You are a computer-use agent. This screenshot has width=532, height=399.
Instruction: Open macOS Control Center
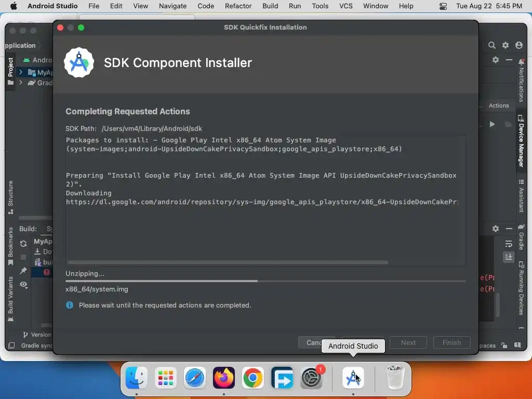[443, 6]
